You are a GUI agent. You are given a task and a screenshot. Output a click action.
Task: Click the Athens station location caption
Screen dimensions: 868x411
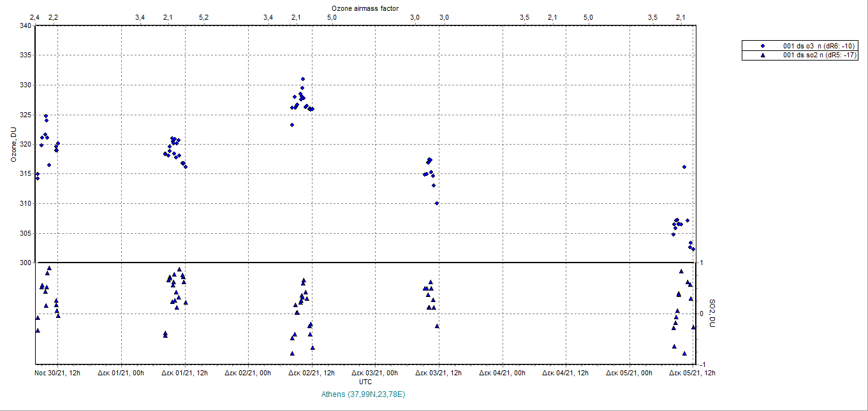[x=365, y=394]
